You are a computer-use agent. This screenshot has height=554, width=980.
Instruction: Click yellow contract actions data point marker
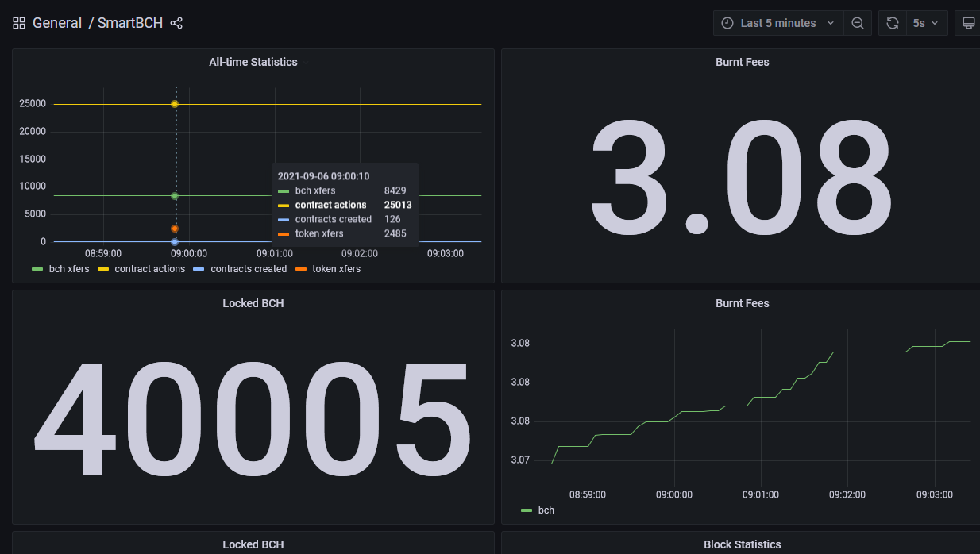click(x=175, y=104)
